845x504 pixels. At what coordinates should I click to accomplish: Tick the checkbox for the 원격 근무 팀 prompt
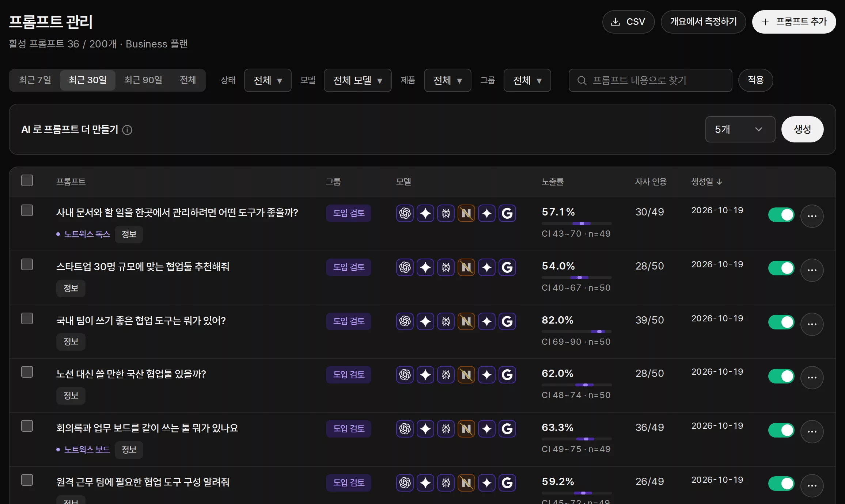pos(27,480)
